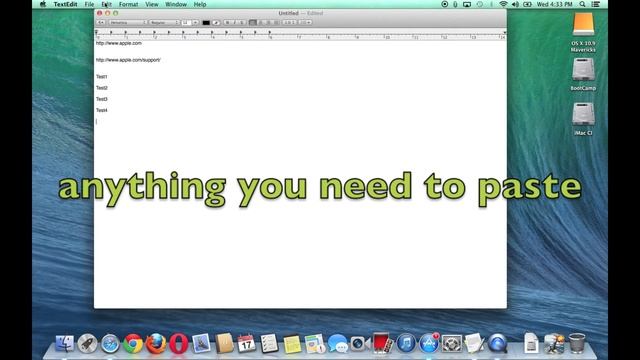
Task: Open the View menu
Action: [151, 4]
